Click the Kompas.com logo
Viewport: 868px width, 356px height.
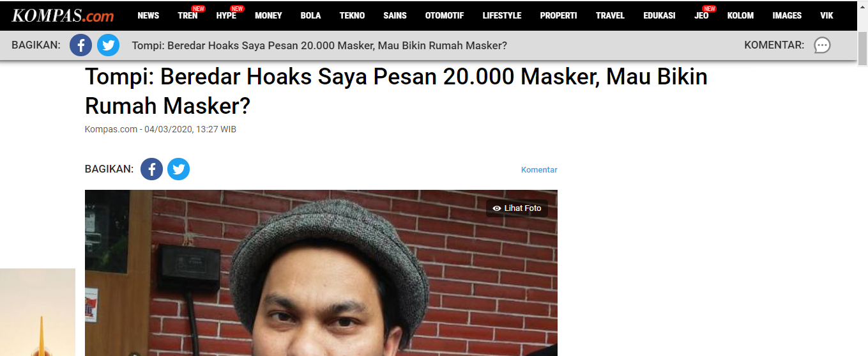pos(63,16)
